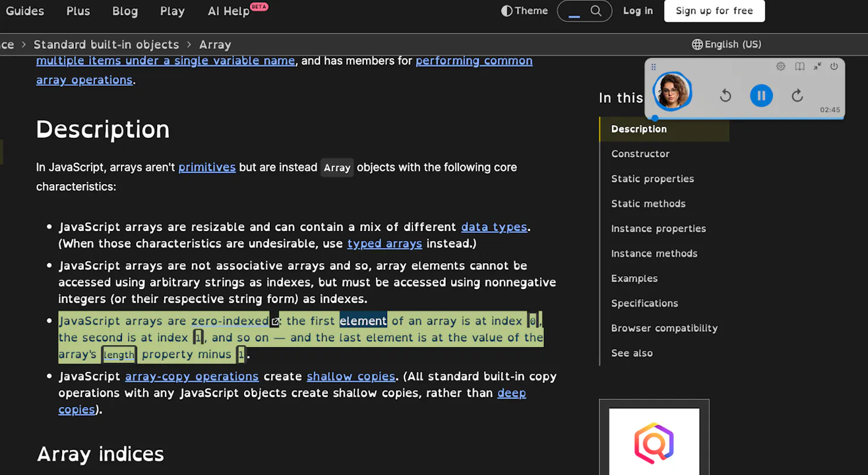Jump to See also section

point(632,353)
